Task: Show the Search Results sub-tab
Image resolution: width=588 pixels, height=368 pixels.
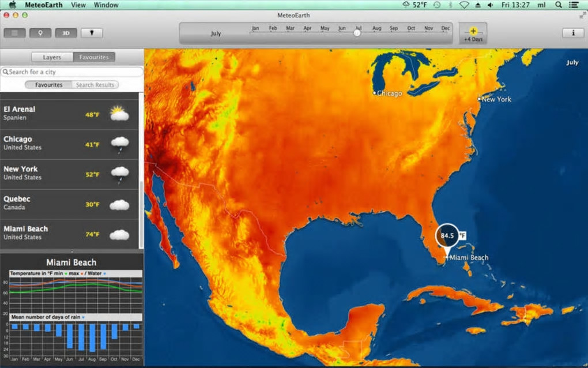Action: pyautogui.click(x=95, y=85)
